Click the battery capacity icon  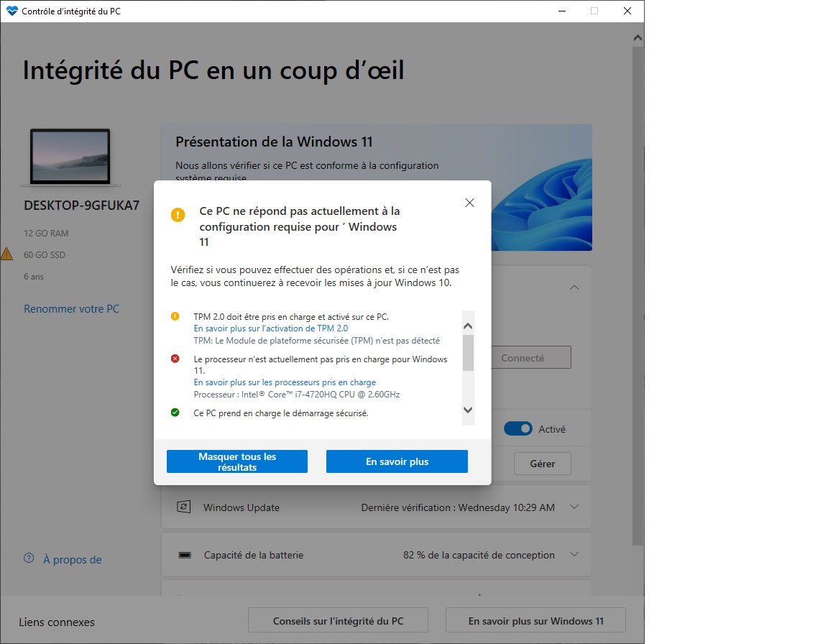[185, 556]
